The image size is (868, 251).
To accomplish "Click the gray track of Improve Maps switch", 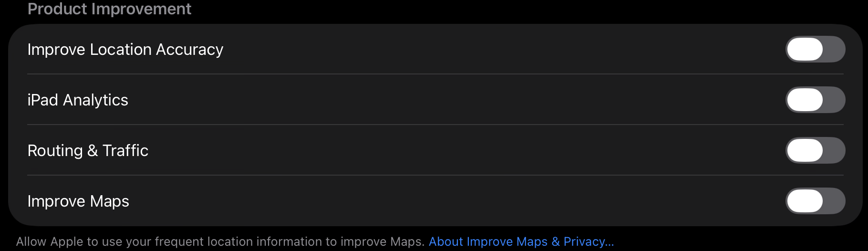I will 835,201.
